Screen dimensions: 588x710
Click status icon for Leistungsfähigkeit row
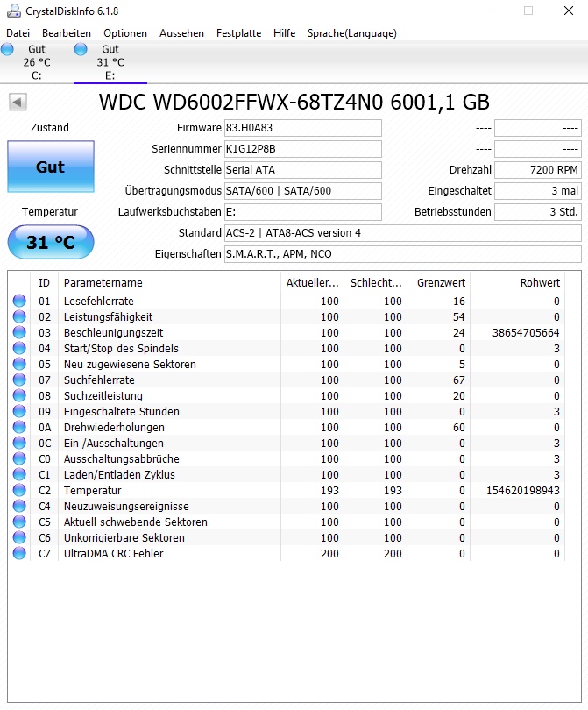coord(19,316)
